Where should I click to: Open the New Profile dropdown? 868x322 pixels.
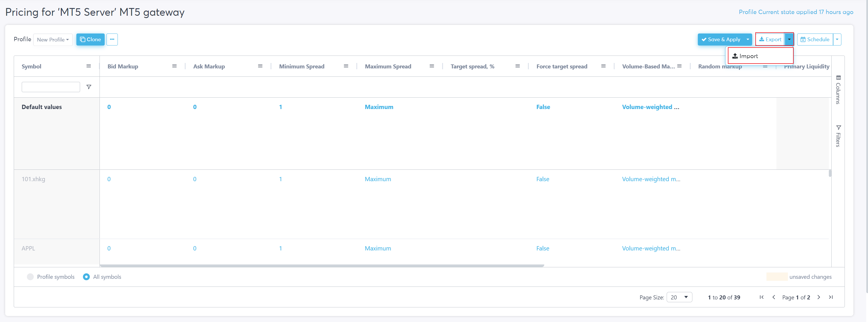click(x=53, y=39)
